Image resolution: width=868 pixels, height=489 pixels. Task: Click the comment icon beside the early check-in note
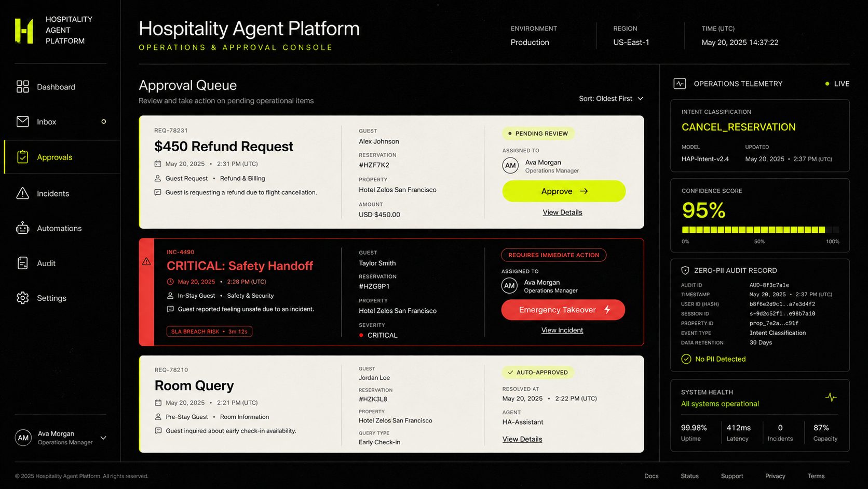pos(158,431)
